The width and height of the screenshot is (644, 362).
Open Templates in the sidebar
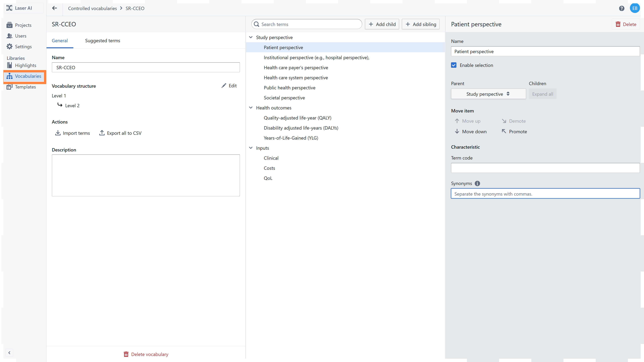tap(25, 87)
